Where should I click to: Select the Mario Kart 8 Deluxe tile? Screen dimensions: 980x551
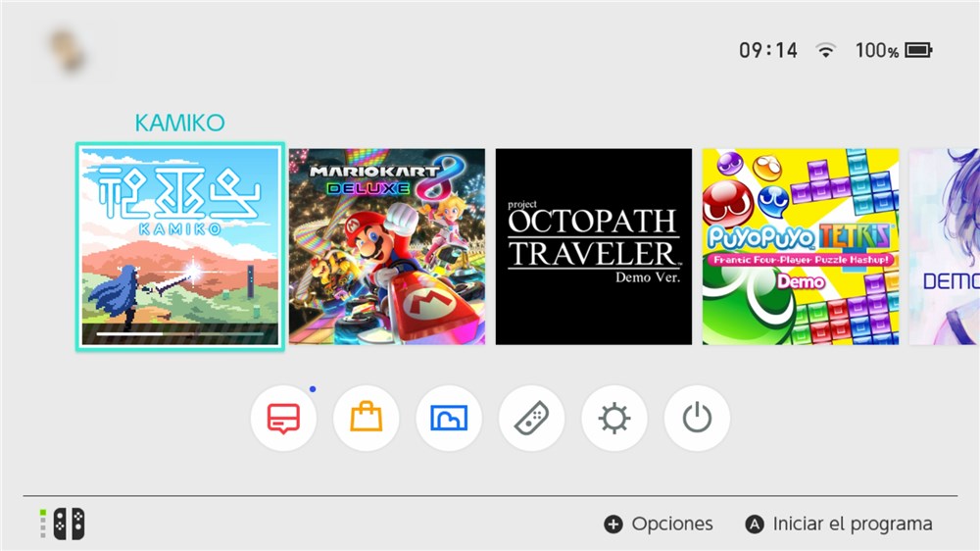click(x=387, y=246)
